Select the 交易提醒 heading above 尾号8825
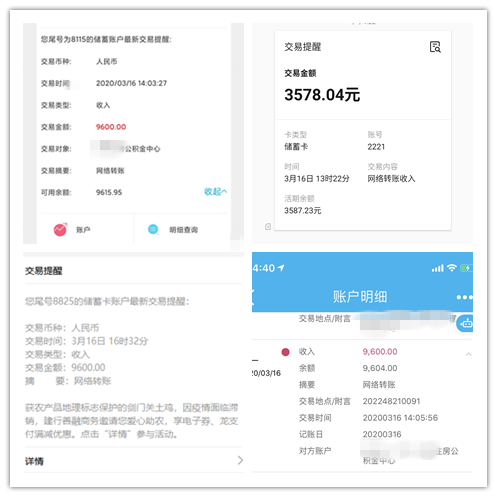The height and width of the screenshot is (497, 497). 44,271
